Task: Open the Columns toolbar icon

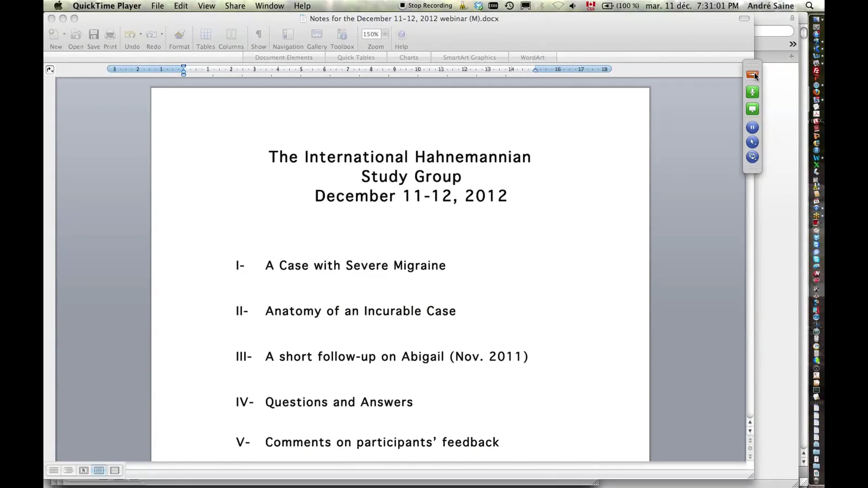Action: 231,34
